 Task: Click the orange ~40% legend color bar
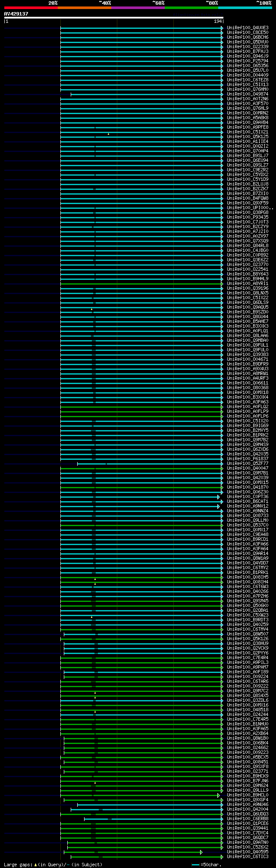coord(85,8)
